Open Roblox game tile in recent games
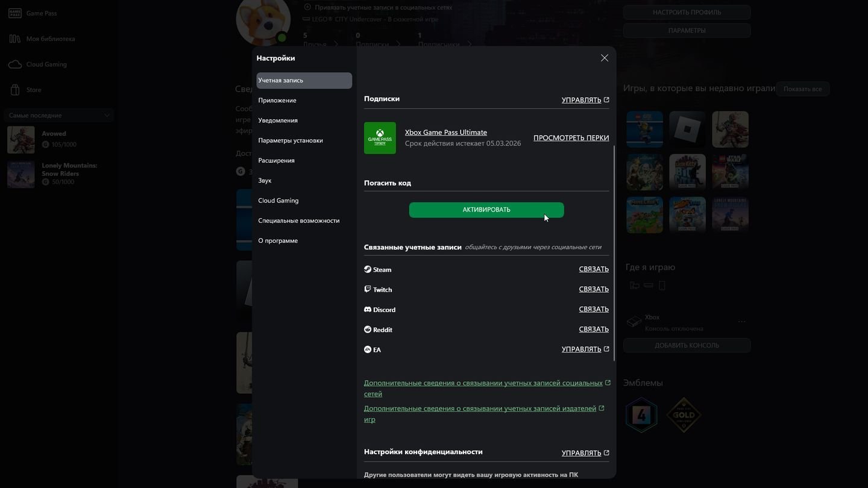Viewport: 868px width, 488px height. click(x=687, y=129)
